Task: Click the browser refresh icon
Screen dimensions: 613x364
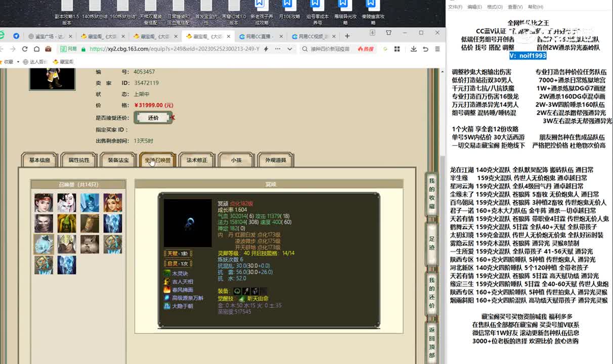Action: 25,49
